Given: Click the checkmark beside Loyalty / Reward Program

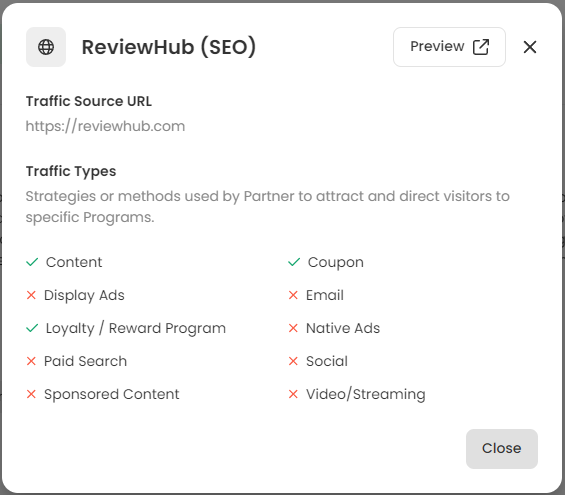Looking at the screenshot, I should coord(32,328).
